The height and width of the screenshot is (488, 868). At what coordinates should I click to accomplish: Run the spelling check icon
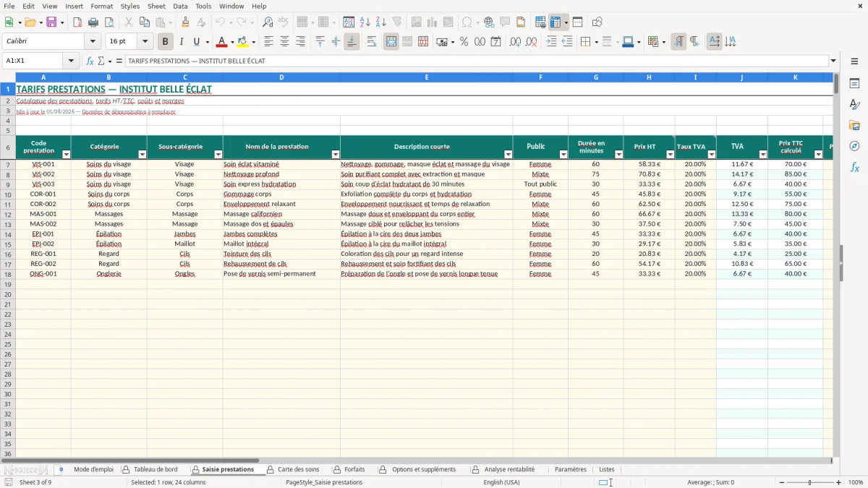(x=284, y=22)
